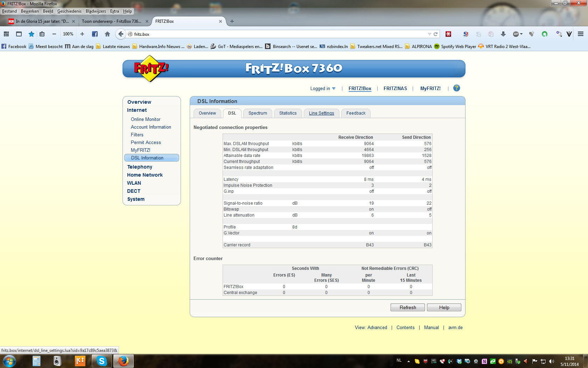588x368 pixels.
Task: Open Skype from the Windows taskbar
Action: coord(101,361)
